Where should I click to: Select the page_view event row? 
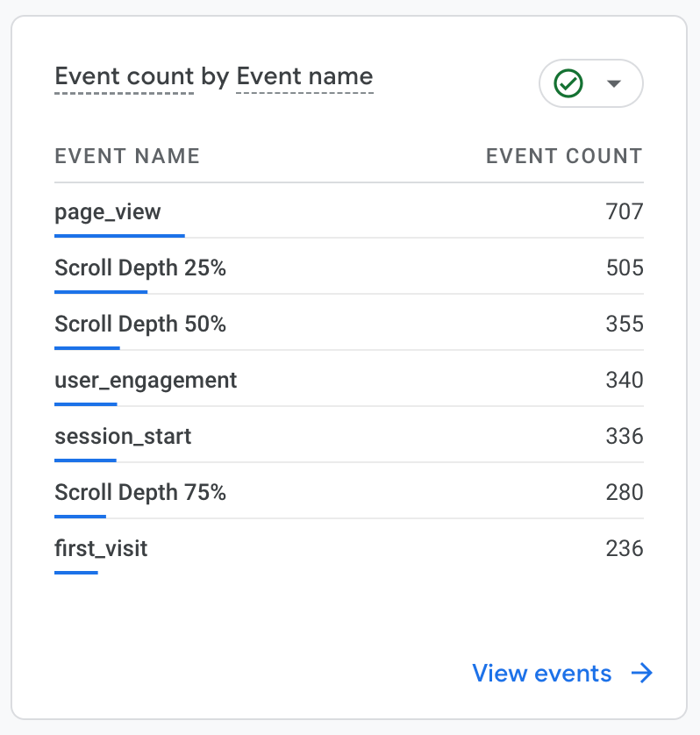click(108, 212)
